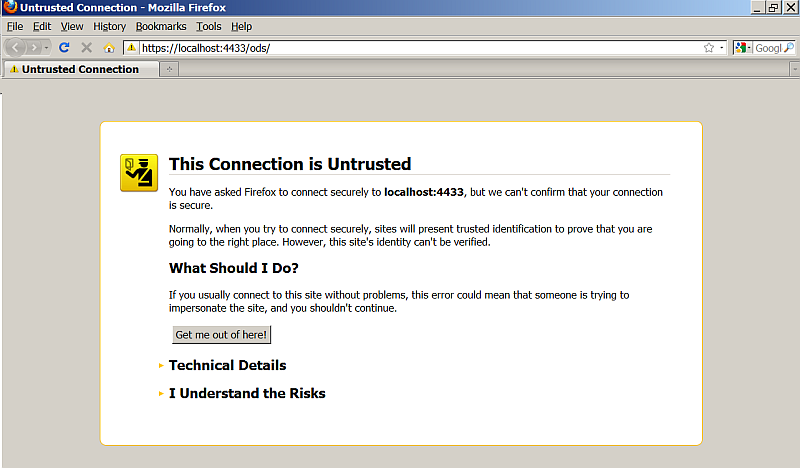The width and height of the screenshot is (800, 468).
Task: Open the Tools menu
Action: 209,26
